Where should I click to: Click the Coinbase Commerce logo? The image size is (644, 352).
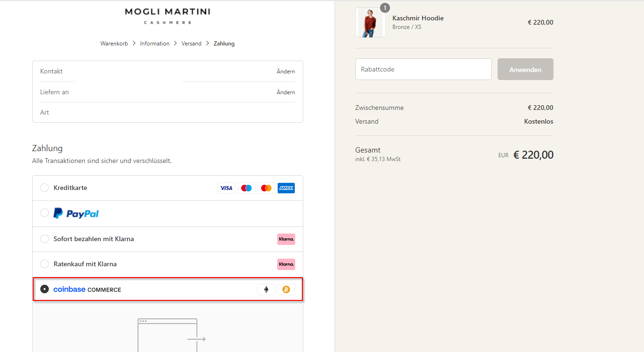(x=87, y=289)
